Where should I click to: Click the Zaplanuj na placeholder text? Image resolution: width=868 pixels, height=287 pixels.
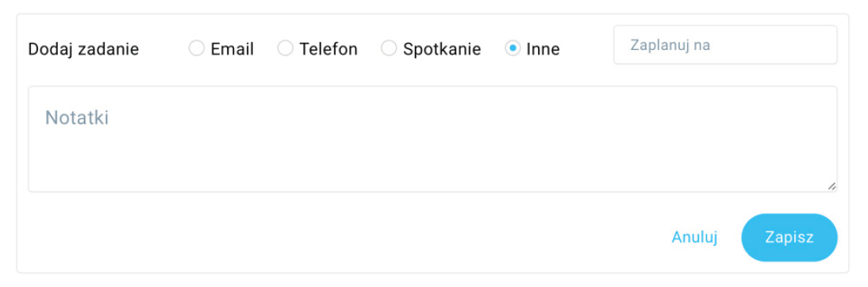[x=670, y=45]
